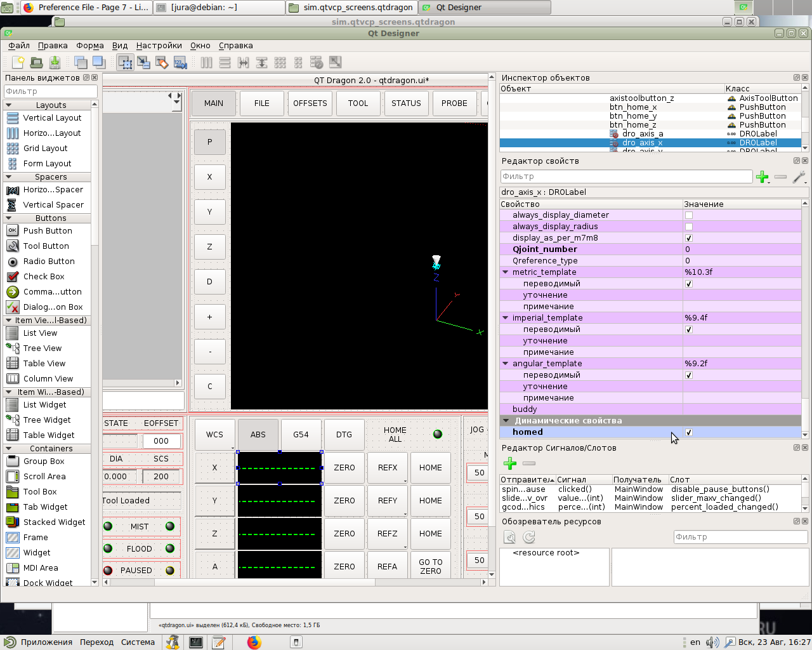Click the volume icon in system tray
The image size is (812, 650).
pos(712,642)
